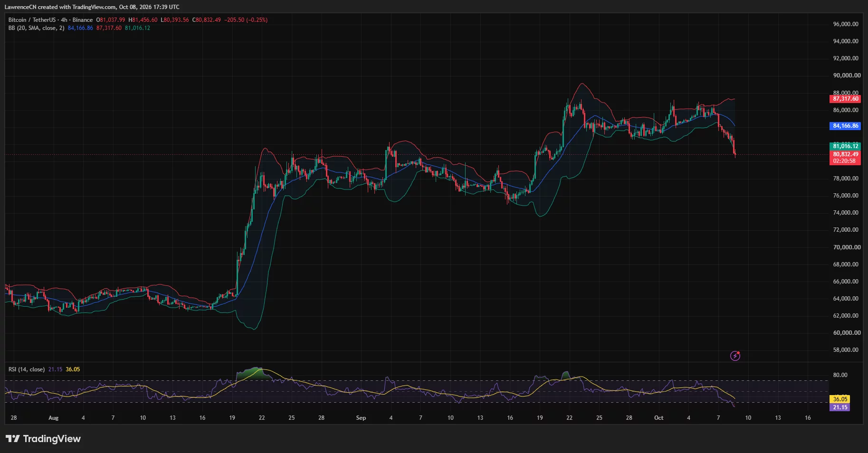Click the purple 21.15 RSI axis tag
868x453 pixels.
pos(840,407)
